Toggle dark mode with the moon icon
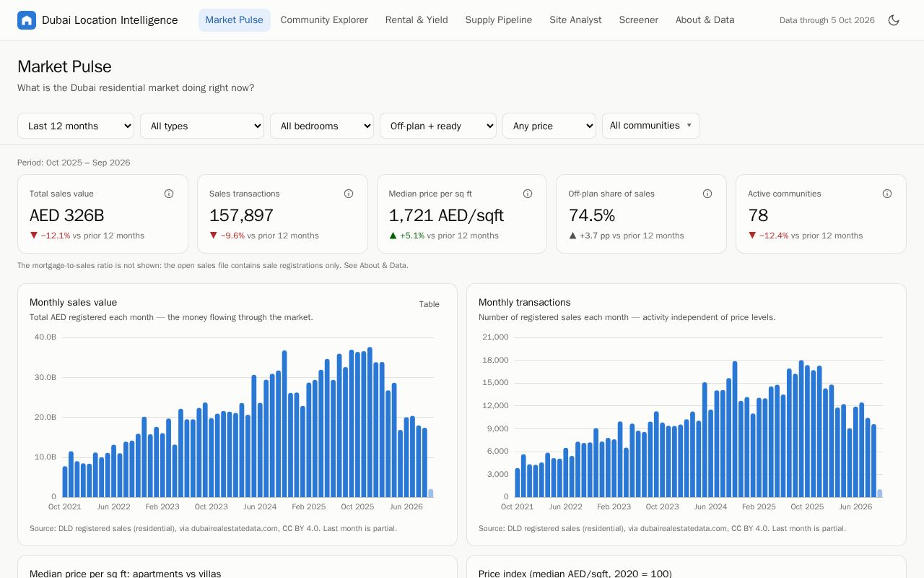The height and width of the screenshot is (578, 924). point(894,20)
